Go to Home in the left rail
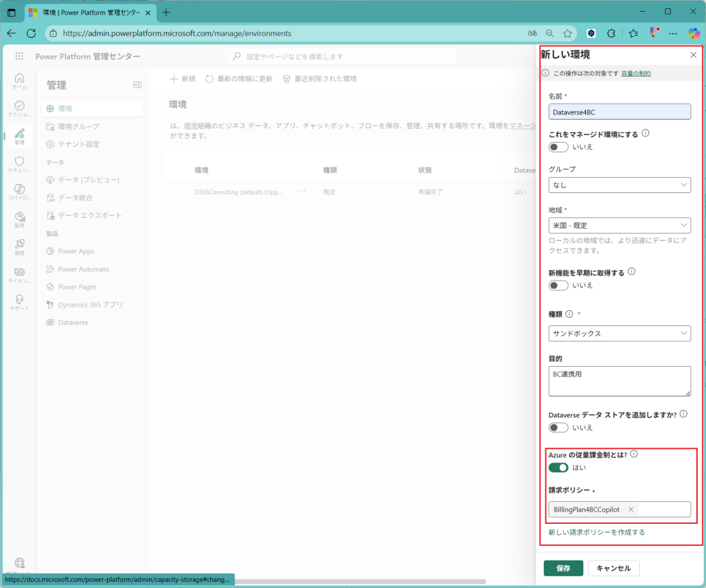The image size is (706, 588). pos(19,81)
